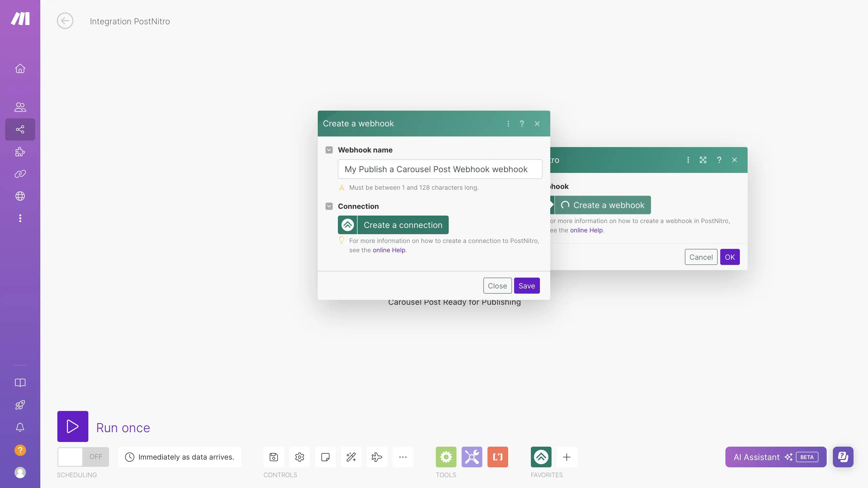The height and width of the screenshot is (488, 868).
Task: Click the PostNitro integration icon in sidebar
Action: pyautogui.click(x=541, y=456)
